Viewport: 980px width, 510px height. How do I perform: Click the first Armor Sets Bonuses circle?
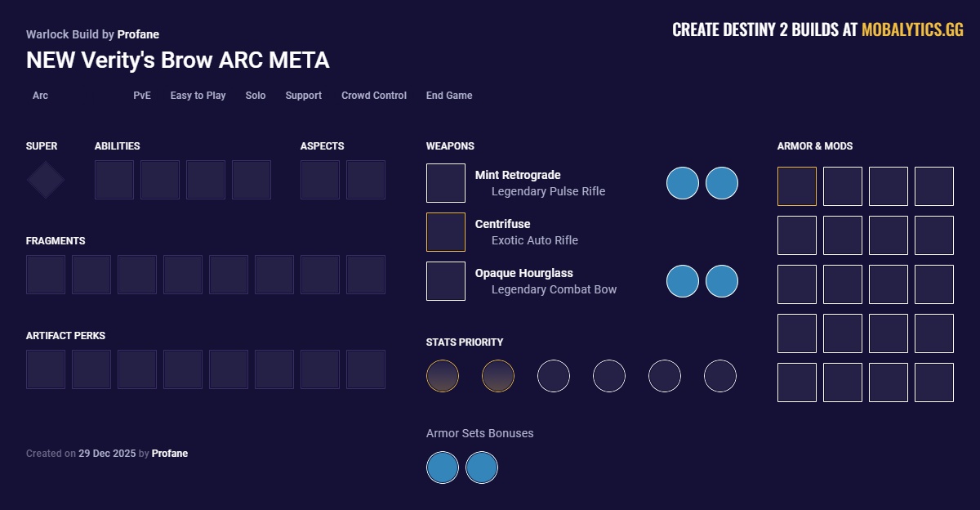(443, 468)
